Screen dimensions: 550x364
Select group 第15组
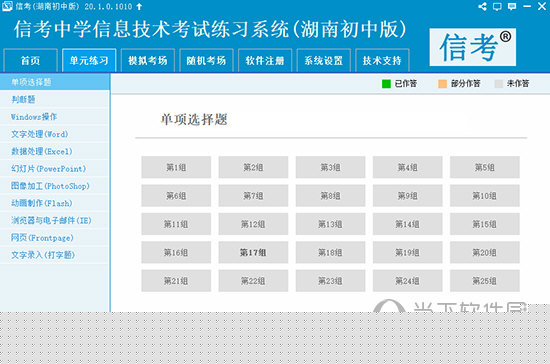point(485,224)
